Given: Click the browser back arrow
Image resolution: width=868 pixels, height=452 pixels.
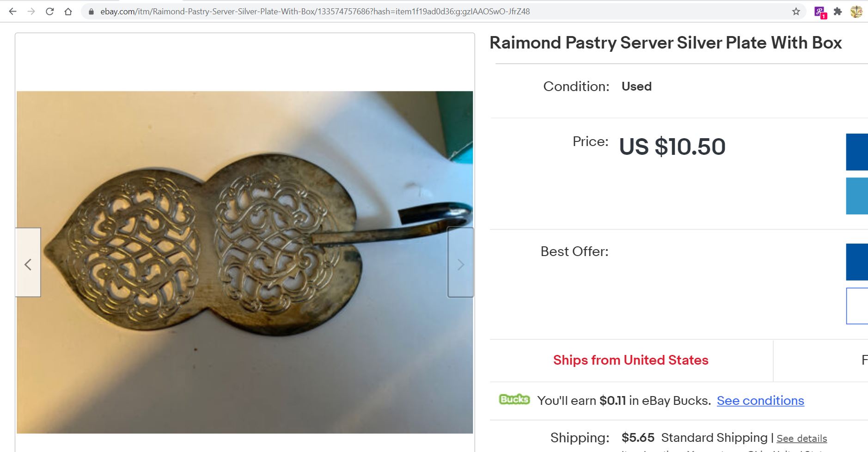Looking at the screenshot, I should coord(12,11).
